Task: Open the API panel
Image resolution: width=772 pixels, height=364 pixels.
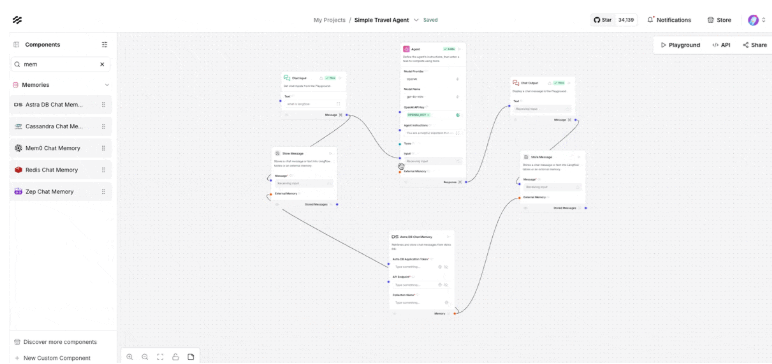Action: click(721, 45)
